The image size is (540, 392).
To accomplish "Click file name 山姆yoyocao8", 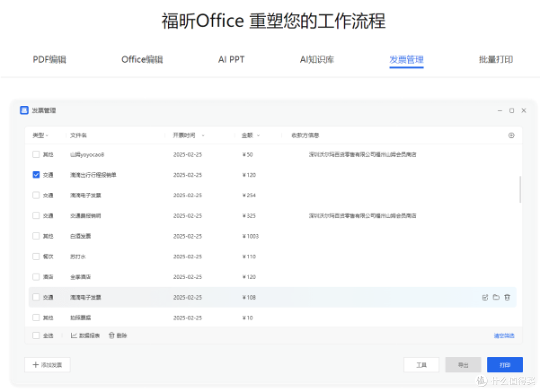I will pyautogui.click(x=87, y=155).
